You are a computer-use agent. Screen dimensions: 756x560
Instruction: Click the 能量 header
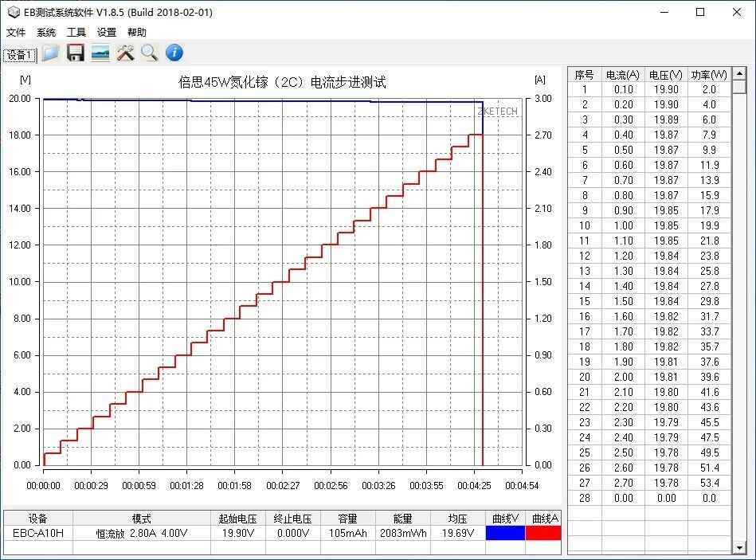(x=402, y=519)
